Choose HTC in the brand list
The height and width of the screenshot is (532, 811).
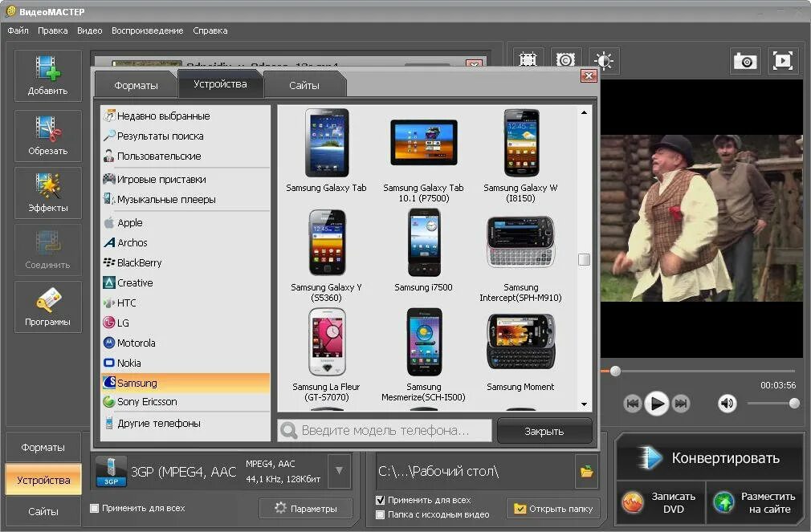pyautogui.click(x=185, y=303)
